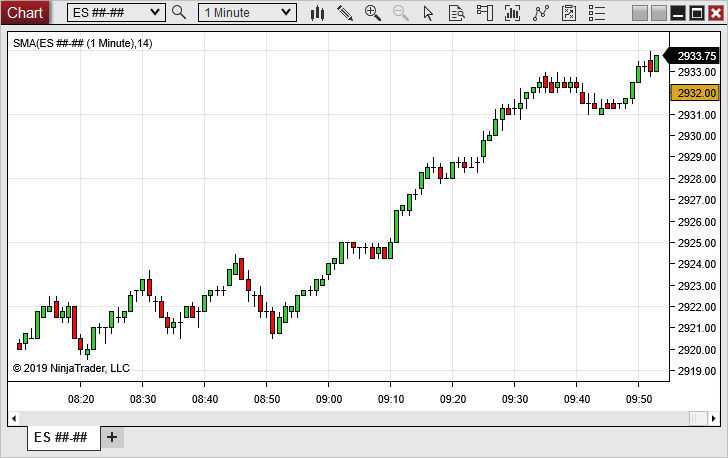The image size is (728, 458).
Task: Open the Strategies icon
Action: 569,13
